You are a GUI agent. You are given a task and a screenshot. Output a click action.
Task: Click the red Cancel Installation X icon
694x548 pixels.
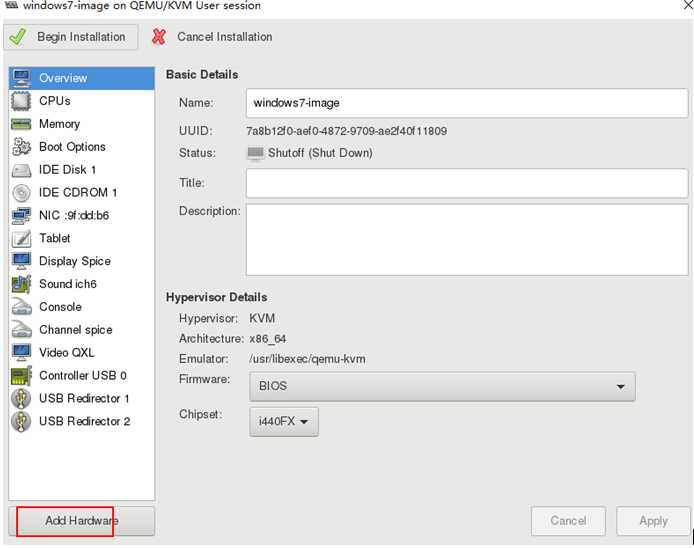159,37
